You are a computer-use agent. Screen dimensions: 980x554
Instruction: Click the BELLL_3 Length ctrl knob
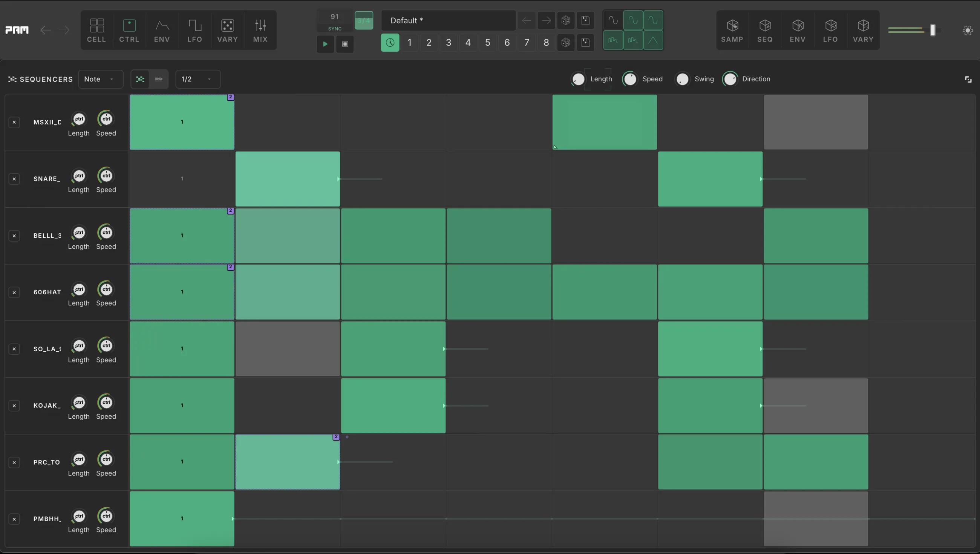tap(79, 233)
